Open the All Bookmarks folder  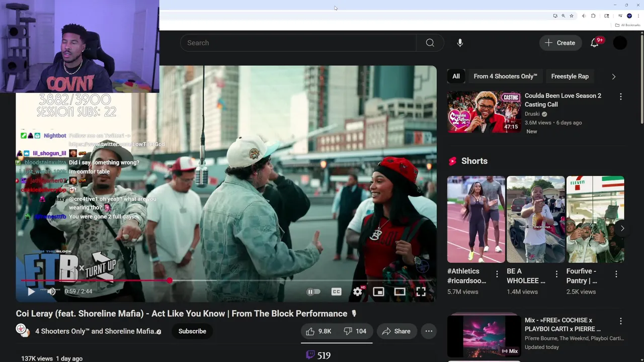(x=627, y=25)
